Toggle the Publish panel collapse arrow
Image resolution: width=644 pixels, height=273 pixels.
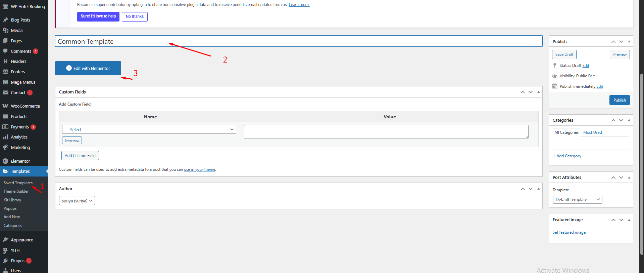[x=629, y=41]
